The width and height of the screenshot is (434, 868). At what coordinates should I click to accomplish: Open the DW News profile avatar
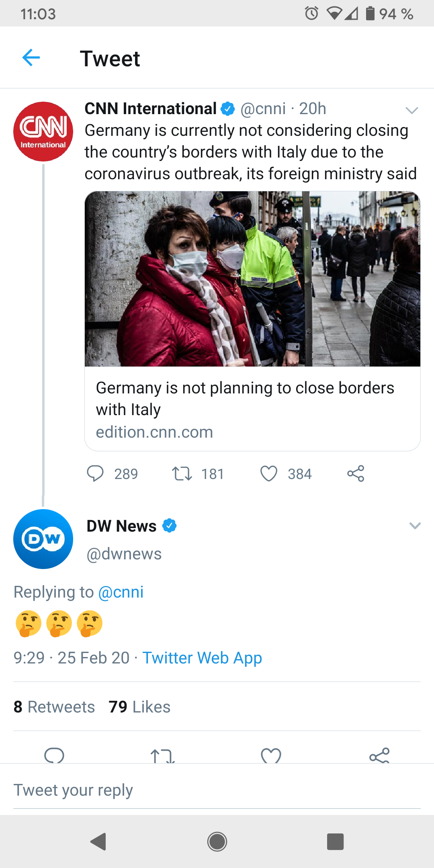(43, 539)
